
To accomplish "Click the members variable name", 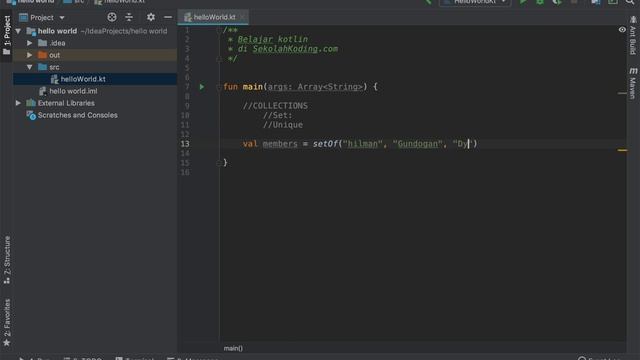I will tap(280, 144).
